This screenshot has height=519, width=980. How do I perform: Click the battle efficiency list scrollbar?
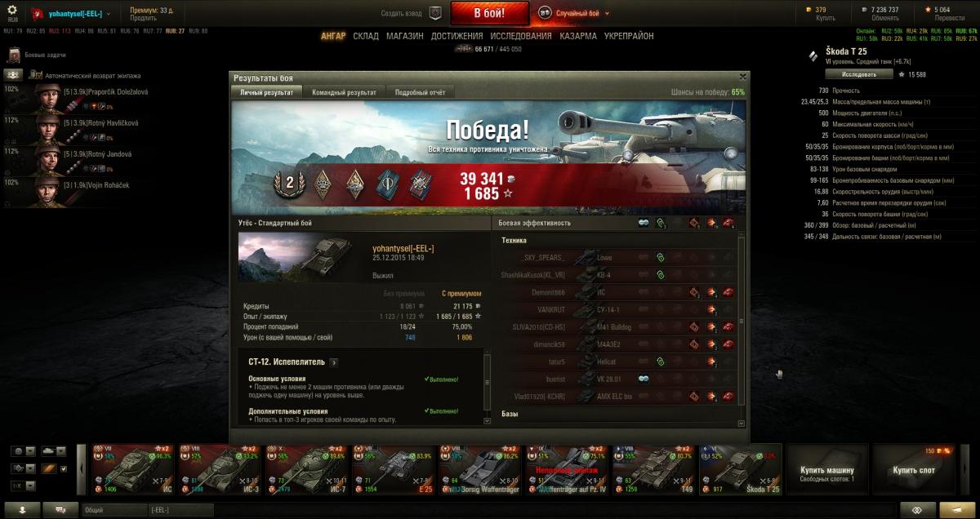(742, 326)
